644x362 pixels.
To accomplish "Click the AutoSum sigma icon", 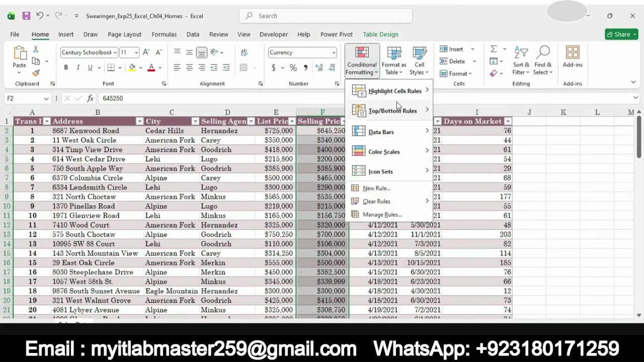I will pyautogui.click(x=494, y=49).
